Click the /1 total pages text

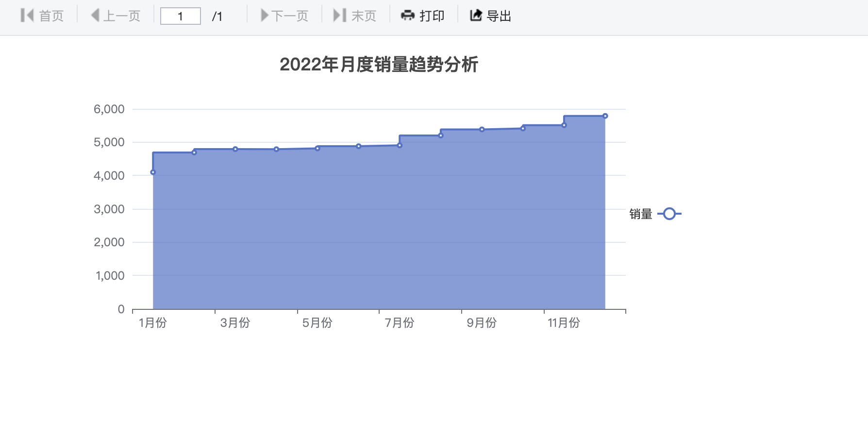(217, 17)
